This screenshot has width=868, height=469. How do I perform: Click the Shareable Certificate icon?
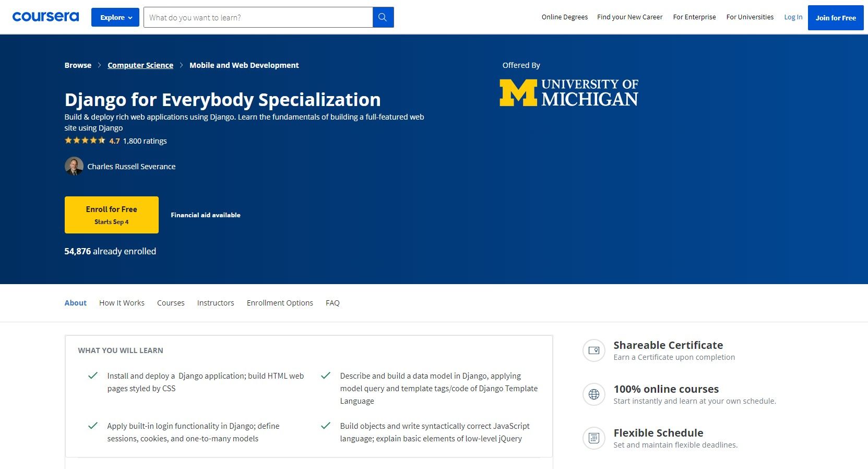click(593, 350)
